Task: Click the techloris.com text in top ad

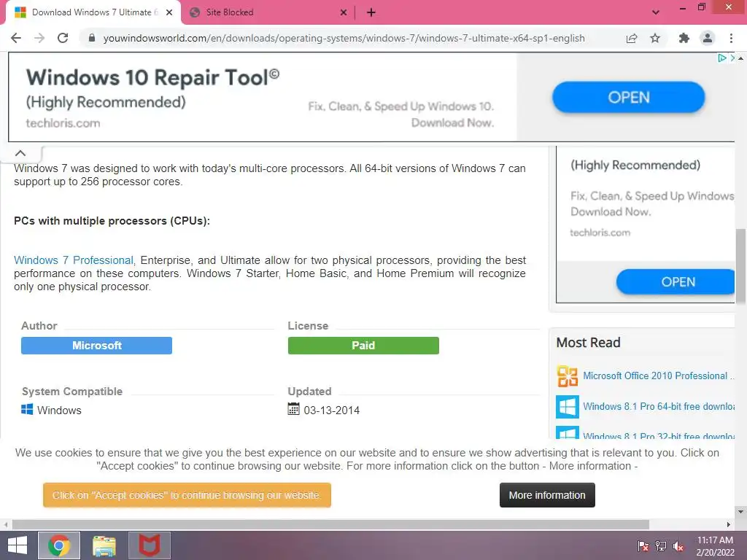Action: coord(63,122)
